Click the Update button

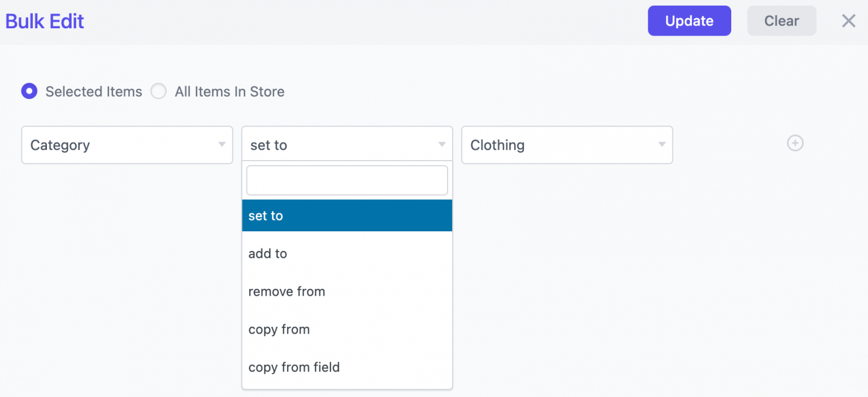click(689, 21)
